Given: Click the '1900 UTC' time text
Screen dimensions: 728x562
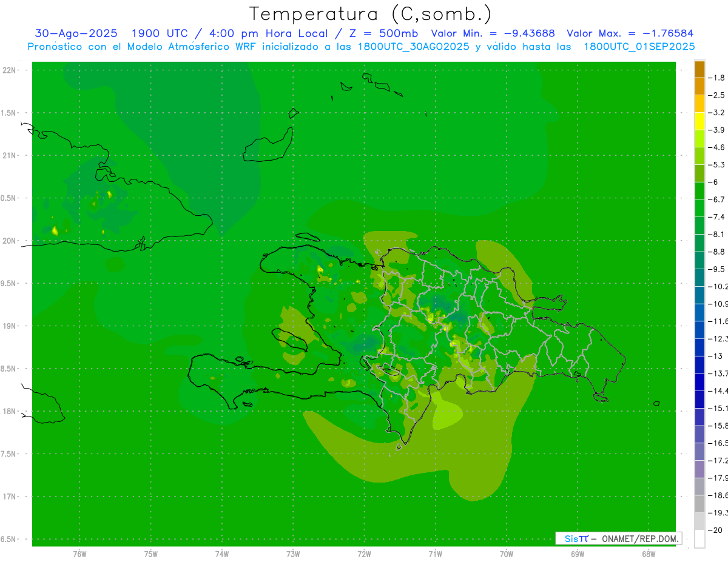Looking at the screenshot, I should pos(160,33).
